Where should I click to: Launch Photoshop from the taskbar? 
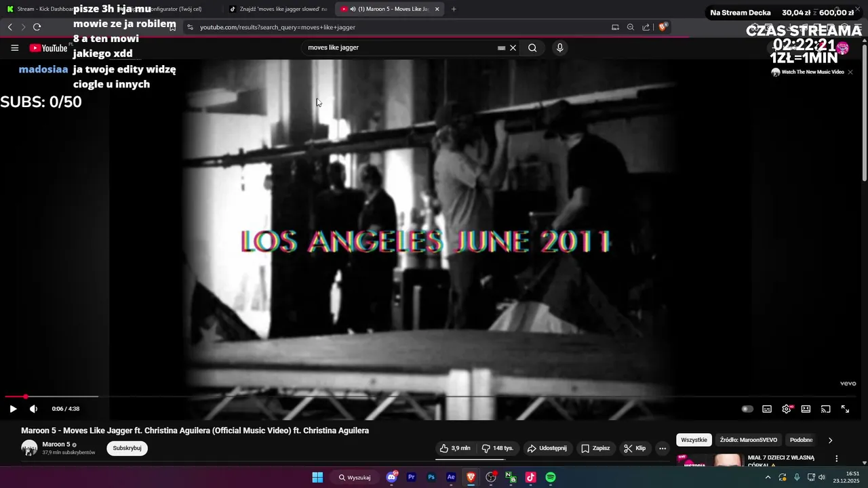[431, 477]
